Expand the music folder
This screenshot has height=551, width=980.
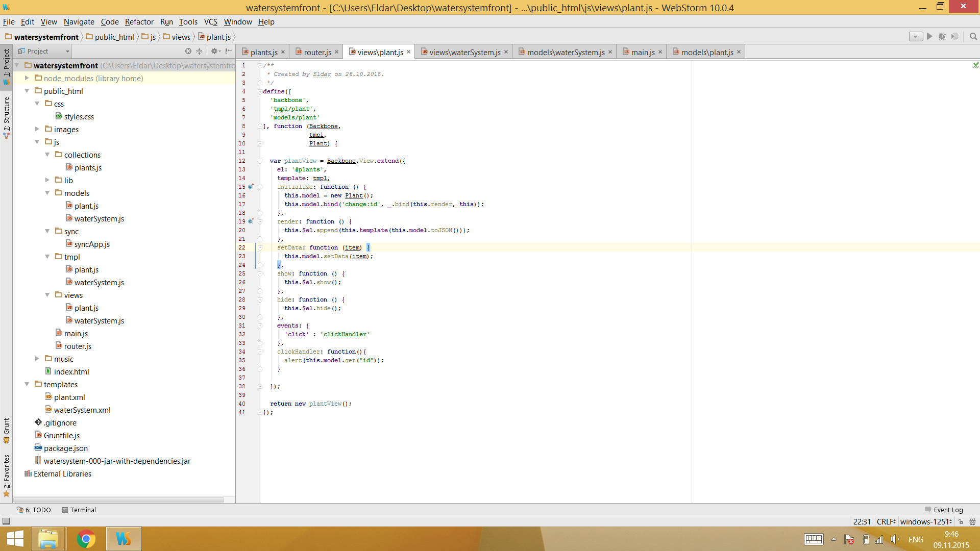point(37,359)
